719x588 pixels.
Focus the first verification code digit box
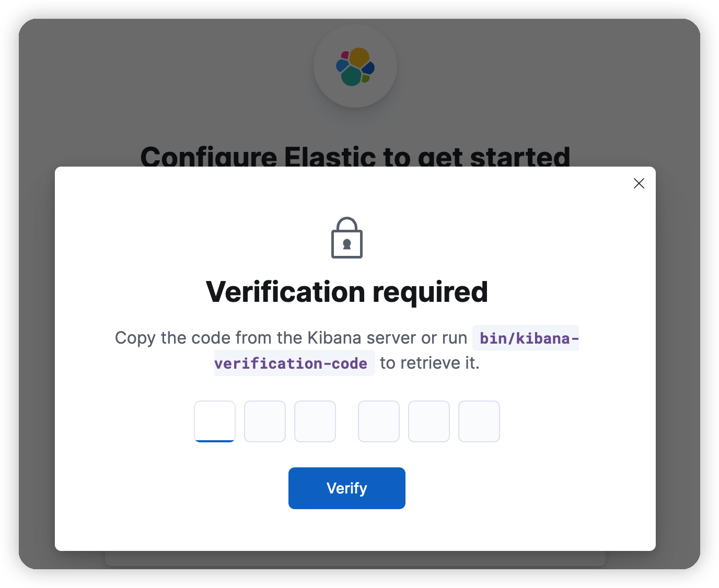click(x=215, y=421)
